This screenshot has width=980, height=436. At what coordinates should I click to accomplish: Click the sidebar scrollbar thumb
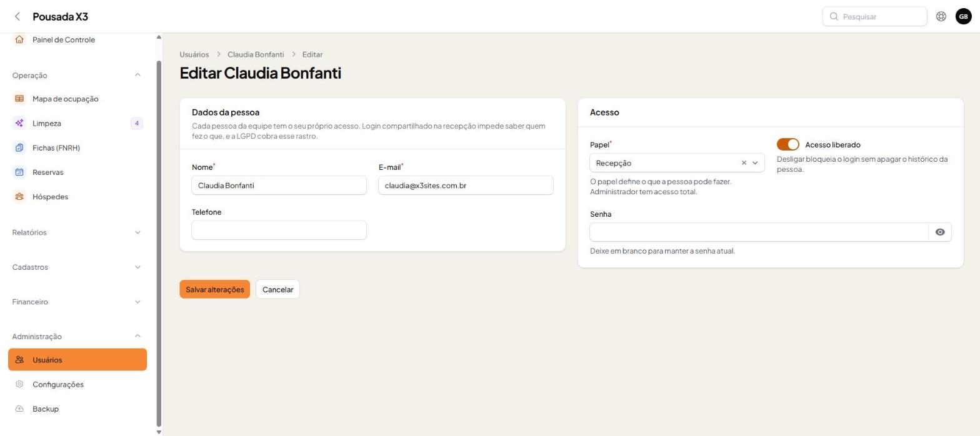(159, 244)
